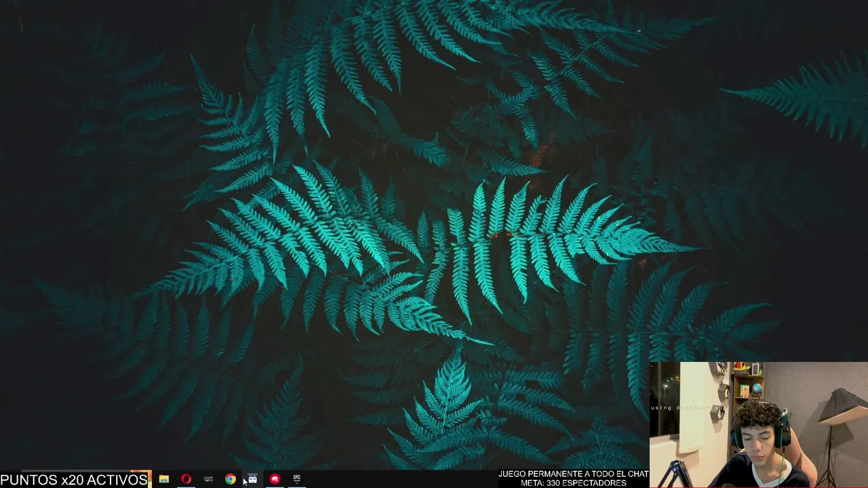Open the small gray text-logo taskbar icon

pyautogui.click(x=208, y=479)
